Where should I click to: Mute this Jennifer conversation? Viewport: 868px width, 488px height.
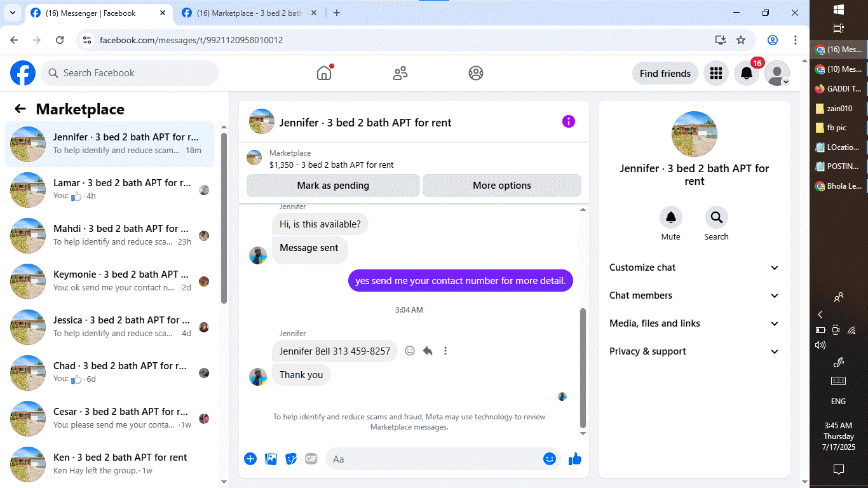pyautogui.click(x=670, y=217)
